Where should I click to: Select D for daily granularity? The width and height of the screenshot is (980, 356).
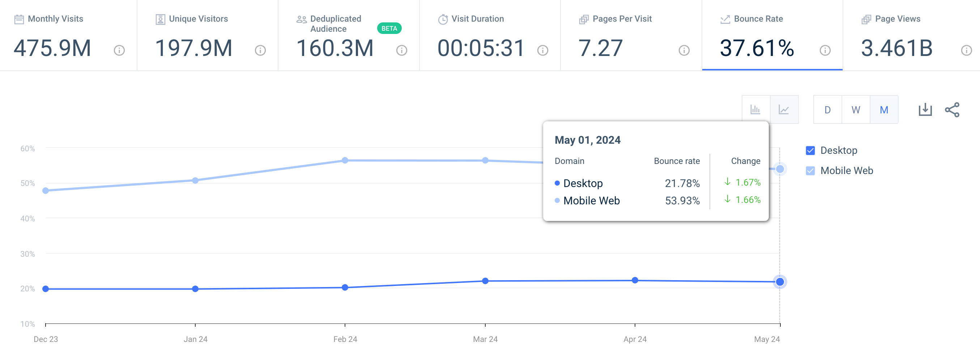pos(827,109)
